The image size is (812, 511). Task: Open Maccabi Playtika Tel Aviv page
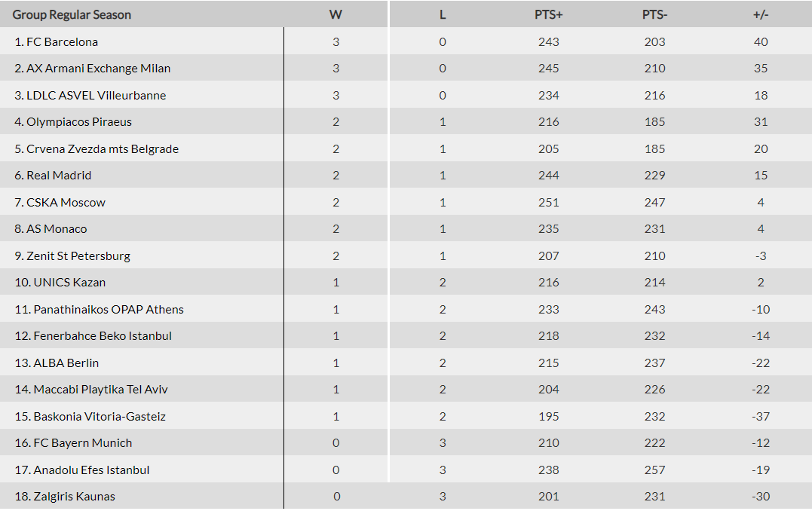(x=100, y=390)
